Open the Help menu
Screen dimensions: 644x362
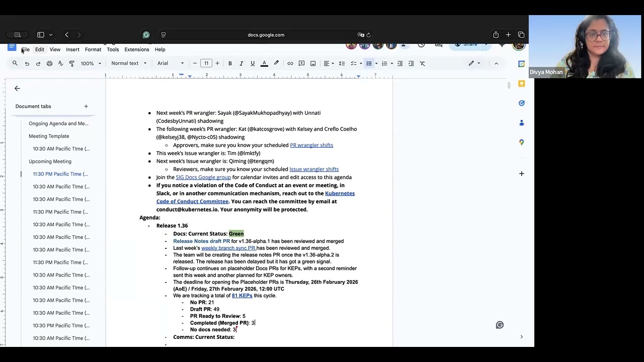click(160, 50)
